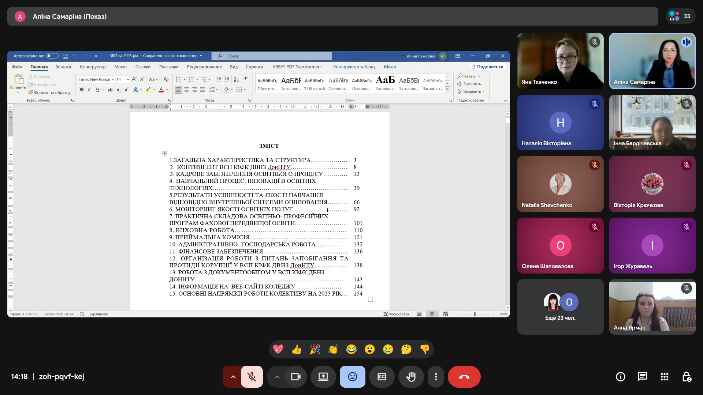The height and width of the screenshot is (395, 703).
Task: Send the clapping hands reaction
Action: (x=333, y=349)
